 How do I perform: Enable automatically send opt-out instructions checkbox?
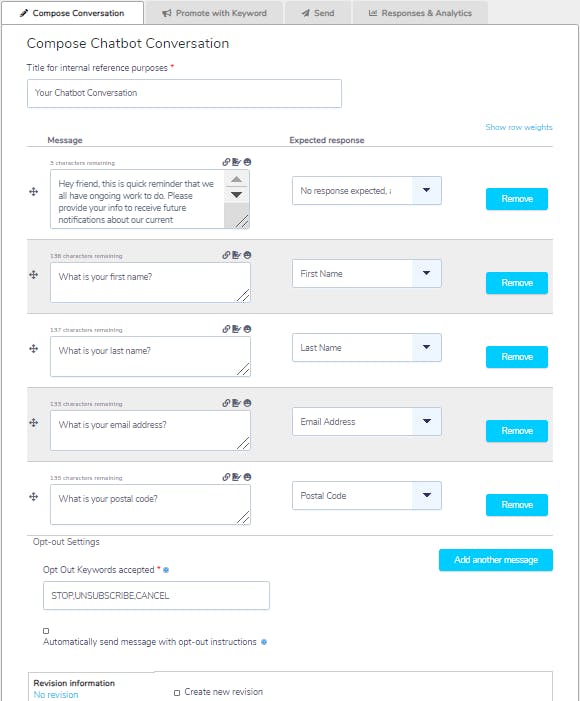click(46, 631)
